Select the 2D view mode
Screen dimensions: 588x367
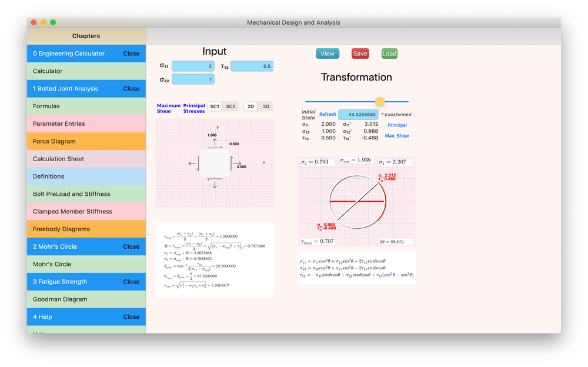(251, 106)
